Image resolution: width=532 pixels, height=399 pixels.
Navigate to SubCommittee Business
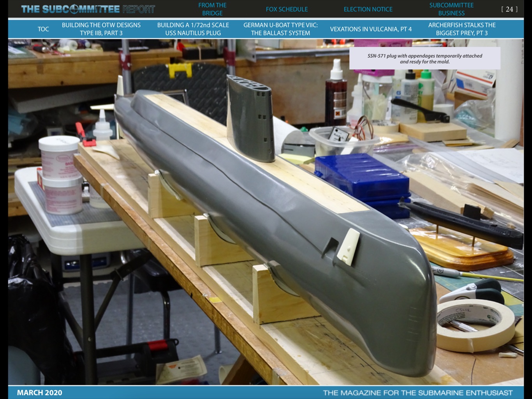pos(451,9)
